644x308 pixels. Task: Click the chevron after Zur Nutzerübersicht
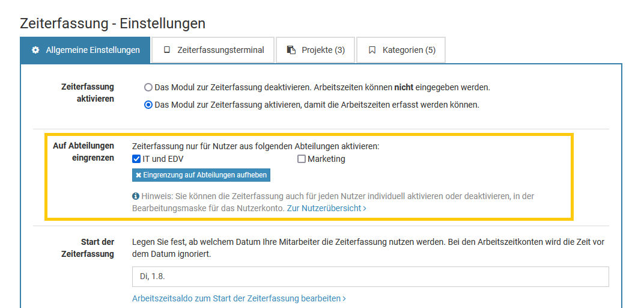[x=364, y=208]
